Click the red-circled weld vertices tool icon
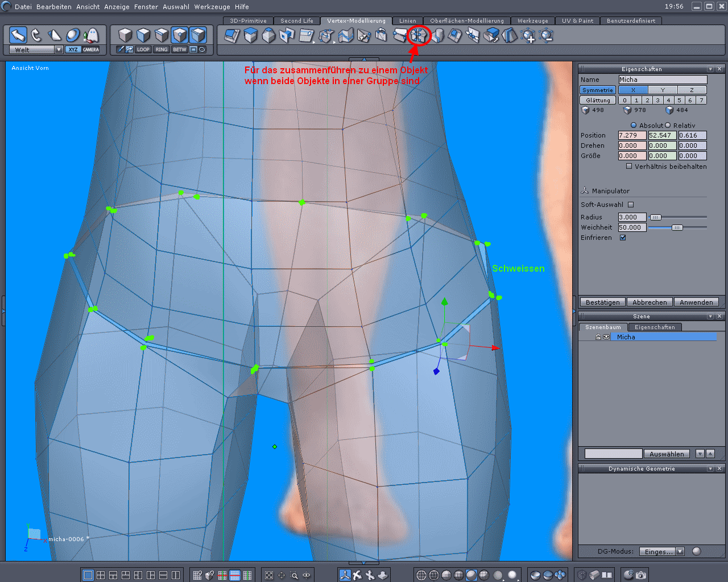The image size is (728, 582). pos(419,36)
